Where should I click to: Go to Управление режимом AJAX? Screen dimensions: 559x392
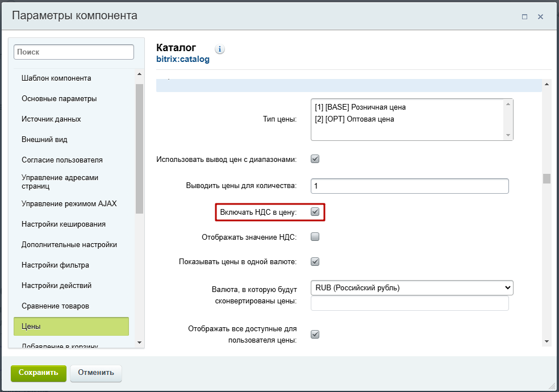(69, 203)
